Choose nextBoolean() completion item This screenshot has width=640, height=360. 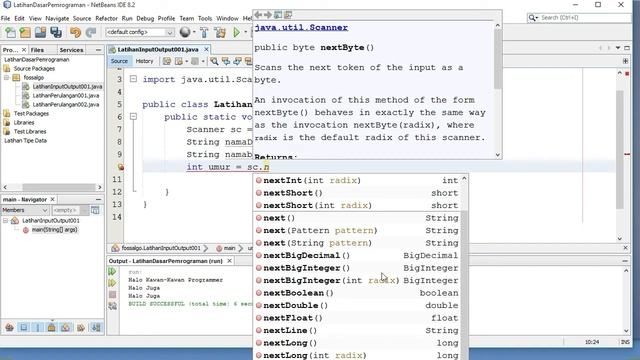point(358,293)
